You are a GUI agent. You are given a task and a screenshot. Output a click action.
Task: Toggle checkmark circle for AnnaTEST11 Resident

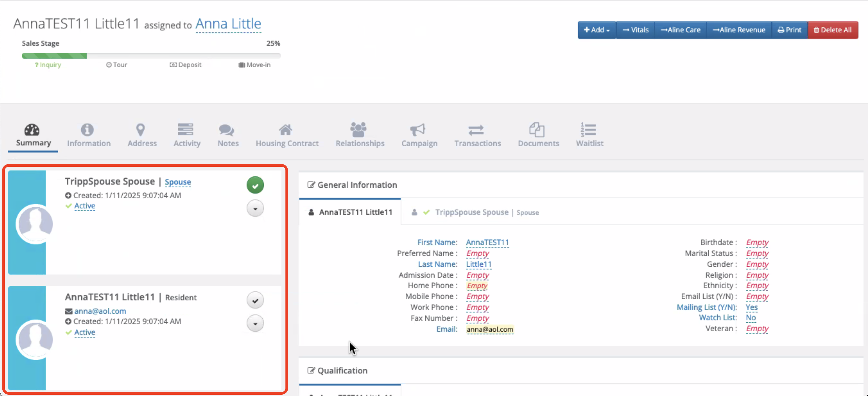pos(255,300)
